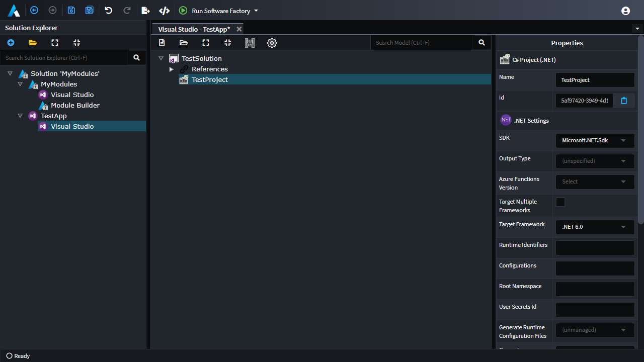Navigate back with the left arrow icon

[x=34, y=10]
